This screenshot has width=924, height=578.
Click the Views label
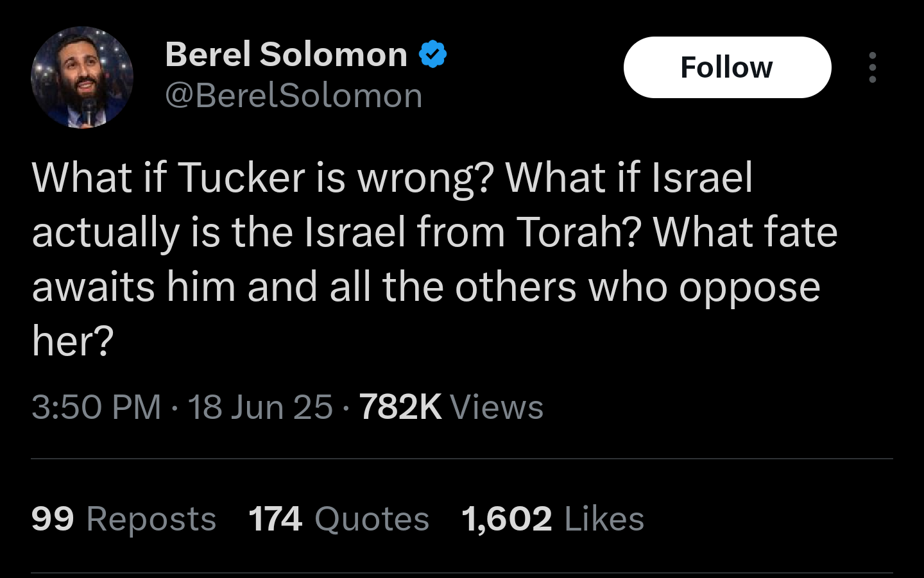497,407
